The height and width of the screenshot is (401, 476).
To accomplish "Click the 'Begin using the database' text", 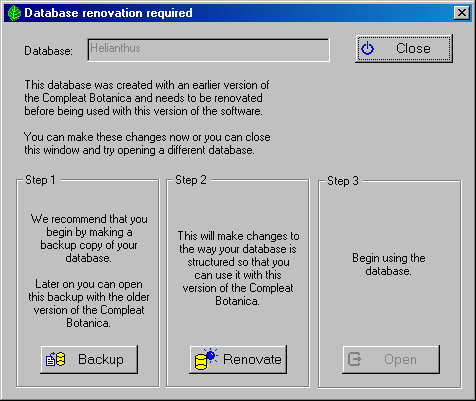I will pyautogui.click(x=389, y=264).
